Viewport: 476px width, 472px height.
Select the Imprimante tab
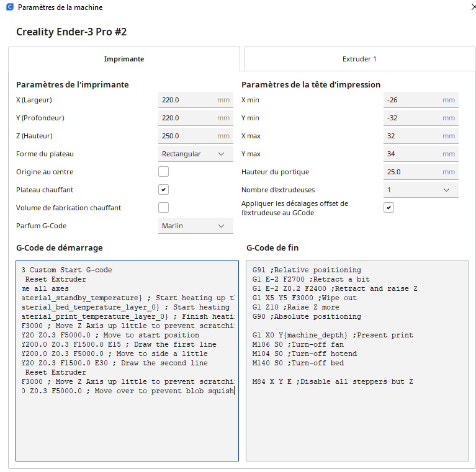[124, 59]
